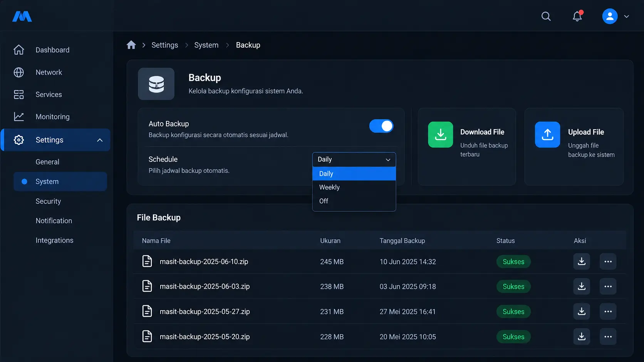Open more actions for masit-backup-2025-06-03.zip
Screen dimensions: 644x362
pos(608,287)
